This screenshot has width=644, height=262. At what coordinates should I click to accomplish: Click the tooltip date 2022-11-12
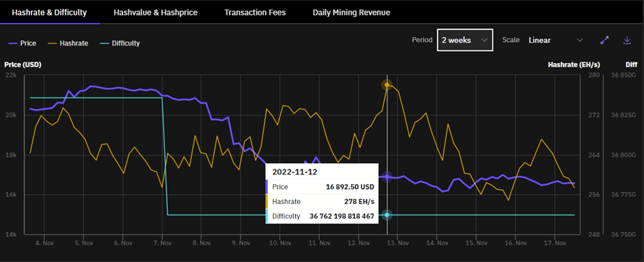[294, 172]
